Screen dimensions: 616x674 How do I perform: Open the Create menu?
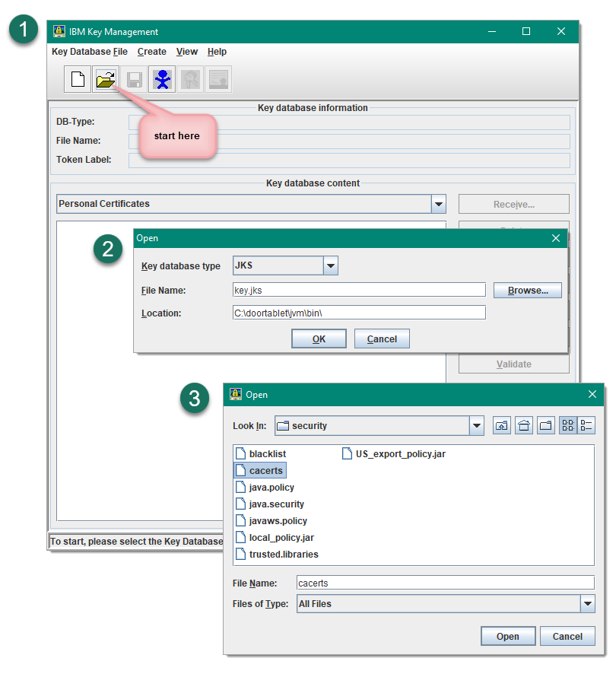pyautogui.click(x=152, y=52)
